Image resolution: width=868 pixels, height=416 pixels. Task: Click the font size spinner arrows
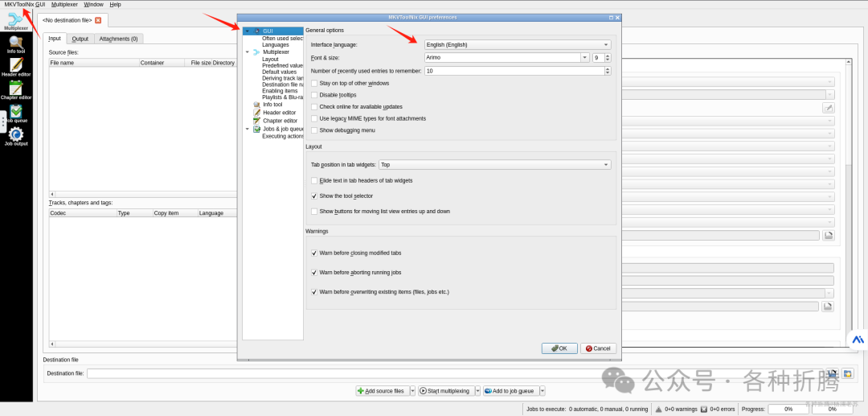pos(608,58)
